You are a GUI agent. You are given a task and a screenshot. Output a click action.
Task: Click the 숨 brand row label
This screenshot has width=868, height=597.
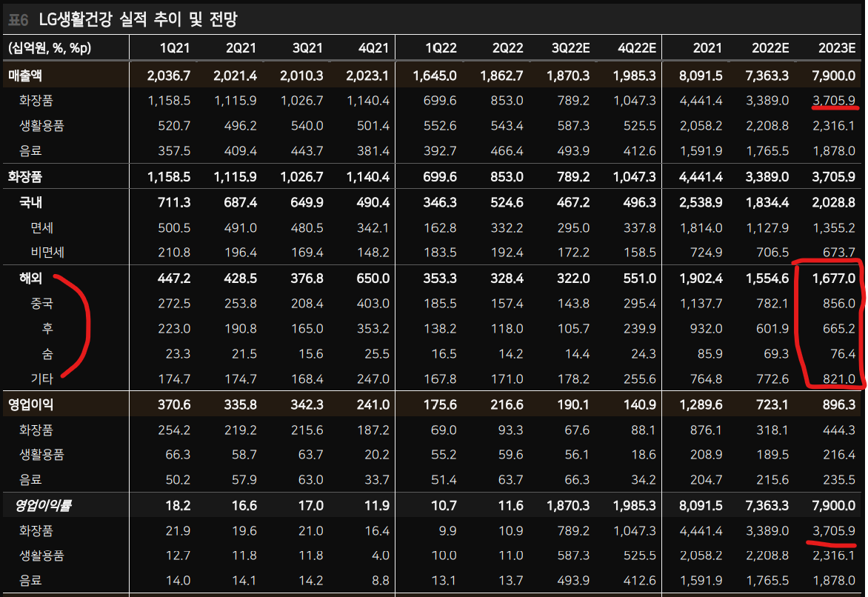pos(47,354)
